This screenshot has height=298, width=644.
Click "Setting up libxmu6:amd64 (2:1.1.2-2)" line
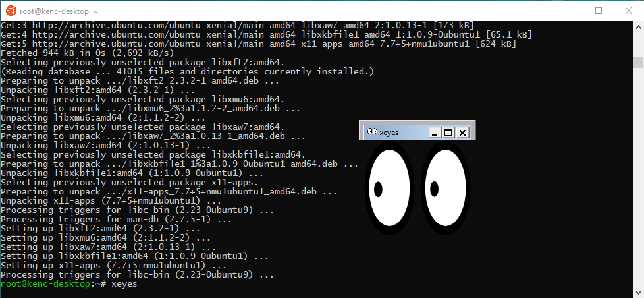(x=105, y=238)
